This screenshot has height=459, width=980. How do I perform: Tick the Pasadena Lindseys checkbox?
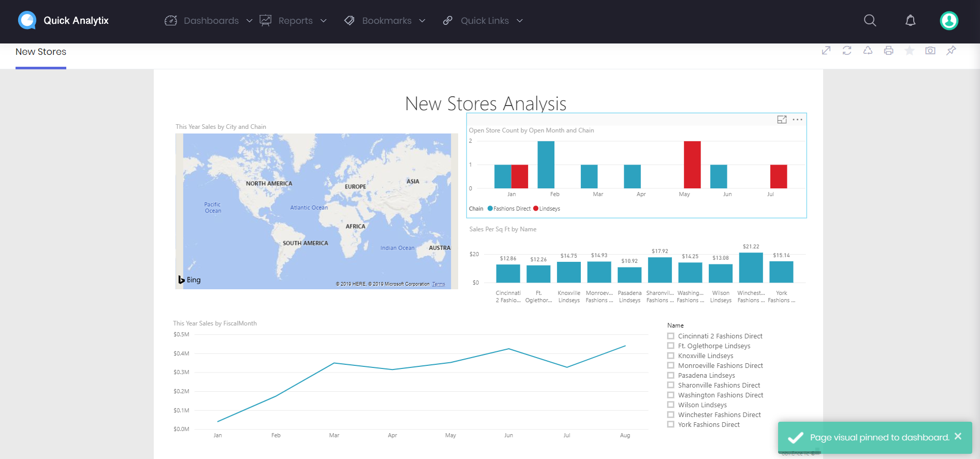point(671,376)
